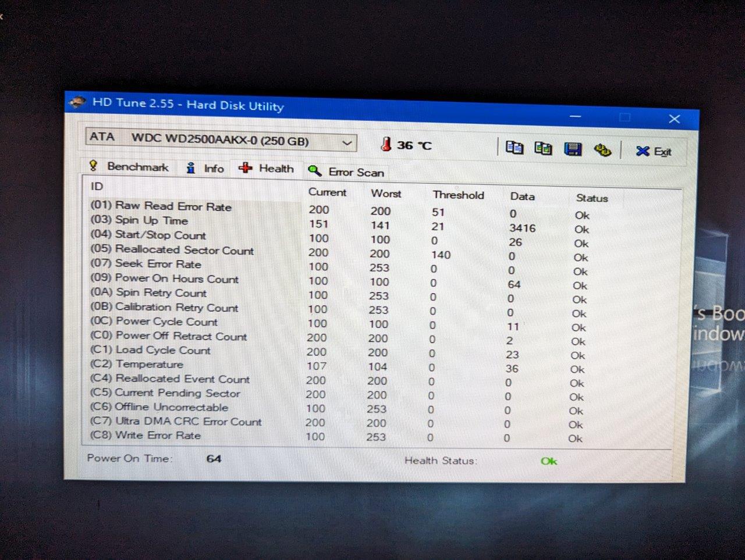Click the Threshold column header
The width and height of the screenshot is (745, 560).
[458, 195]
